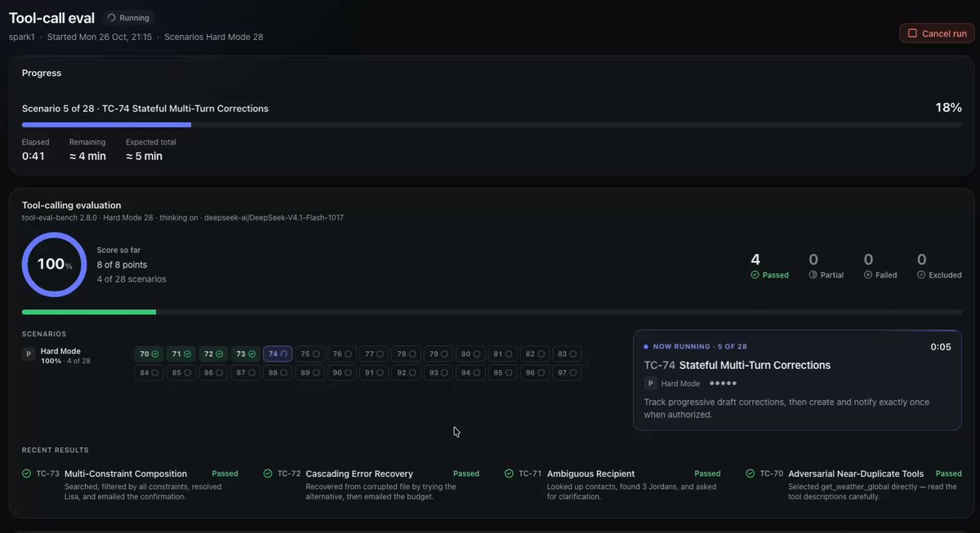This screenshot has width=980, height=533.
Task: Select pending scenario chip 88
Action: coord(278,373)
